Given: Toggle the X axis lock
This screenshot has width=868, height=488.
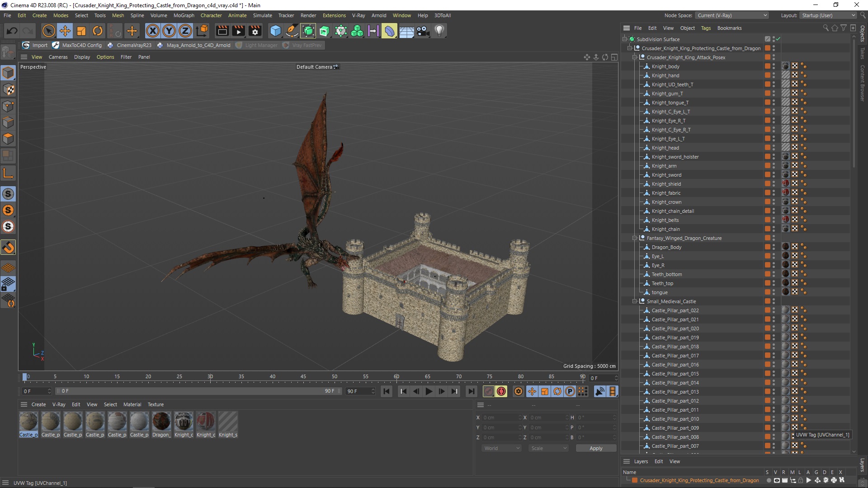Looking at the screenshot, I should point(153,31).
